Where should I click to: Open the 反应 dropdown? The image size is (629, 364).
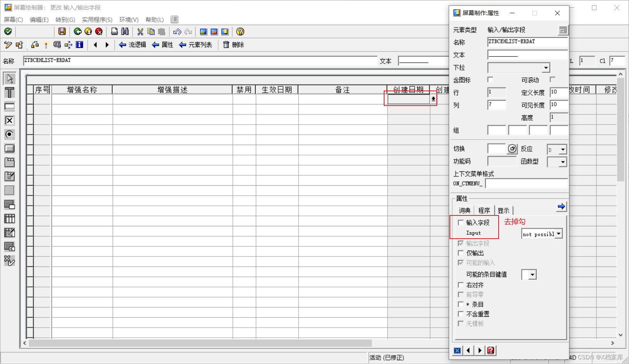tap(563, 149)
